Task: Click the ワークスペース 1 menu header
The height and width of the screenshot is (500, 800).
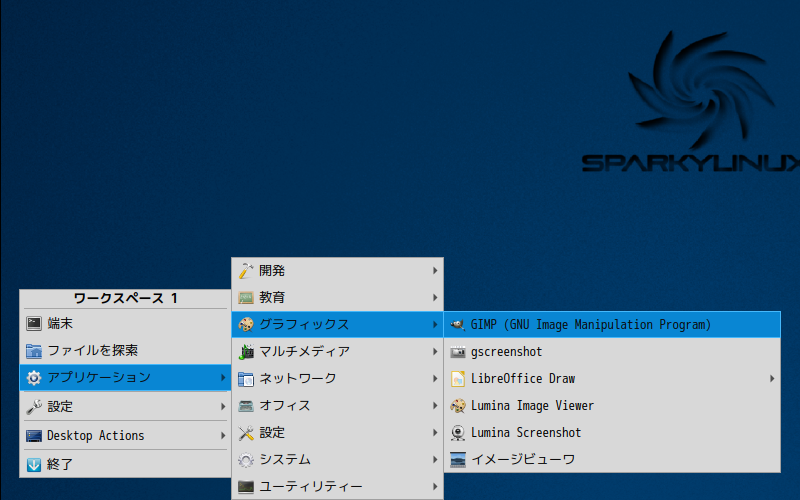Action: click(125, 298)
